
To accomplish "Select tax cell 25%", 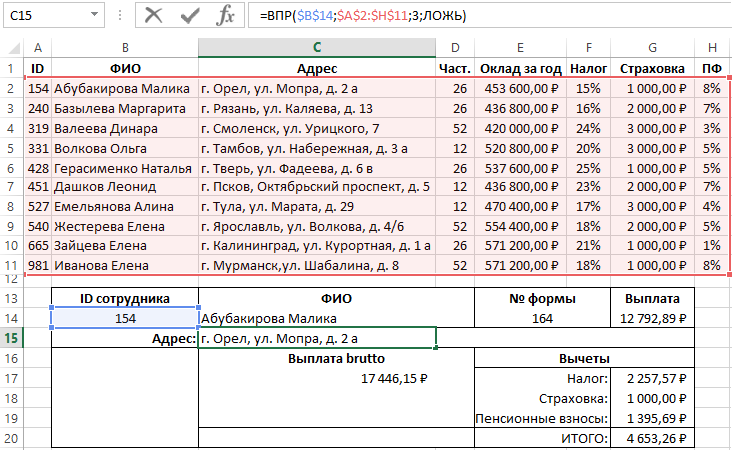I will (x=589, y=168).
